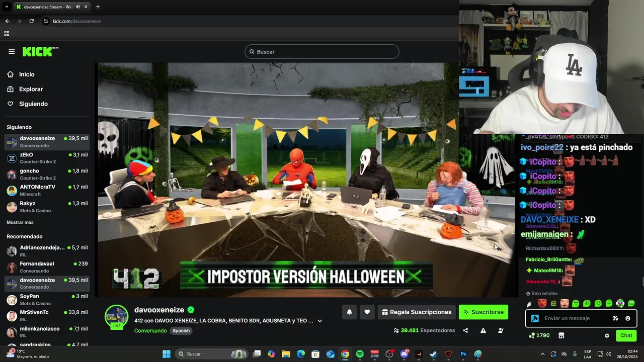Open goncho channel in the followed list

coord(47,174)
